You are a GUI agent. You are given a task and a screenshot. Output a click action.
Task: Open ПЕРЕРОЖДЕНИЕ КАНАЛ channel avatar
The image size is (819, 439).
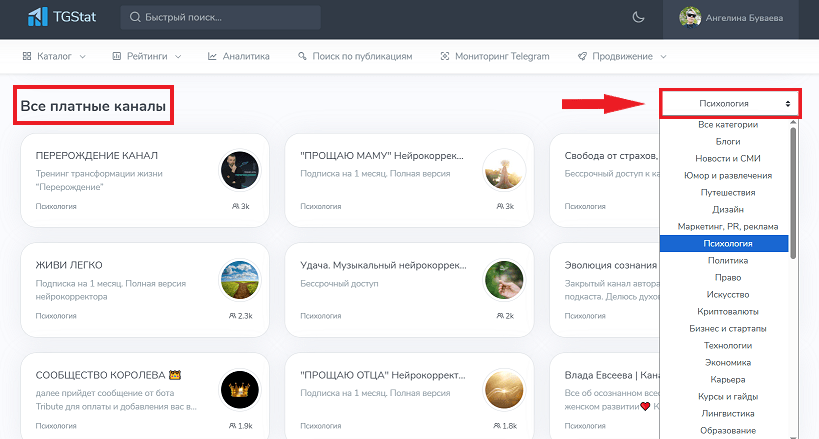click(x=241, y=170)
